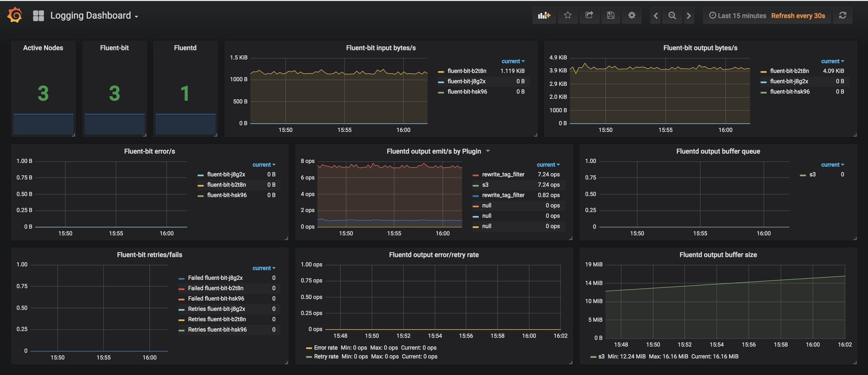Click the Fluentd output buffer size panel title

click(718, 254)
